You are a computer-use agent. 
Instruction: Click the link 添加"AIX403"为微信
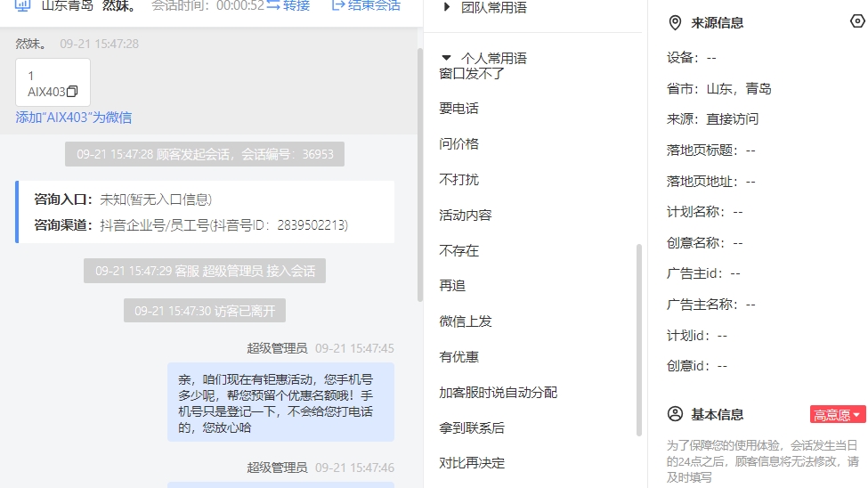(x=74, y=118)
